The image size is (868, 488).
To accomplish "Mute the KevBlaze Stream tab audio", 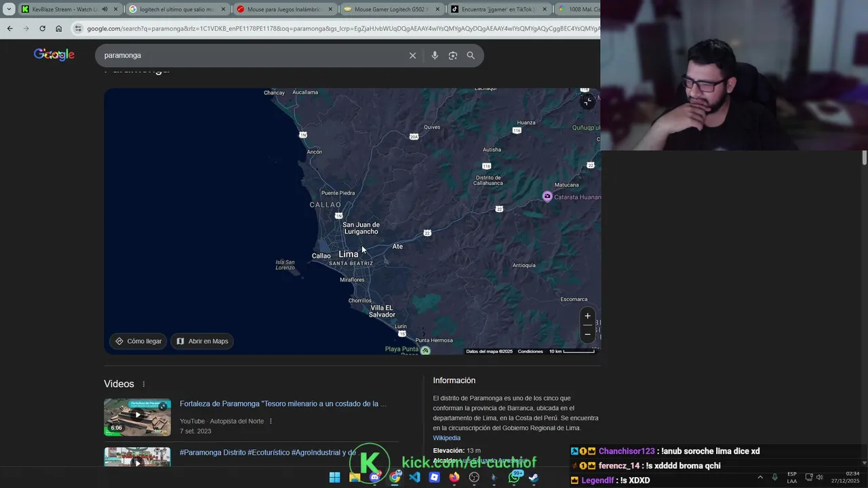I will point(104,9).
